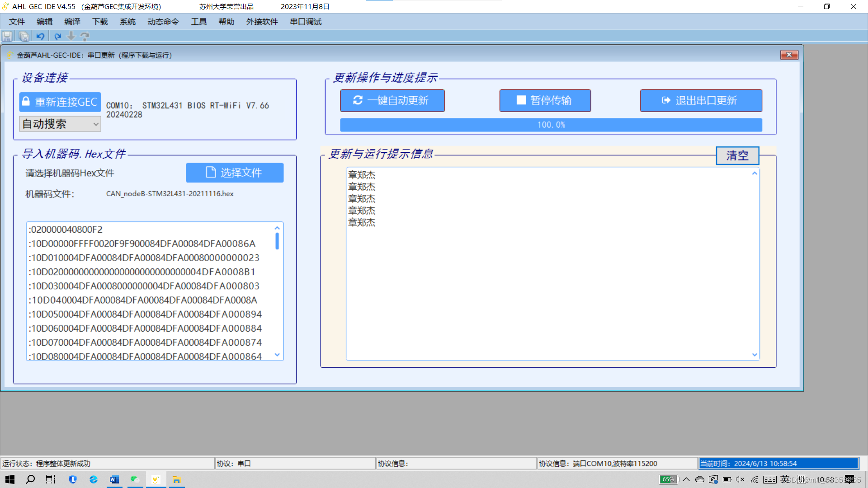Open WeChat from the taskbar

(135, 479)
